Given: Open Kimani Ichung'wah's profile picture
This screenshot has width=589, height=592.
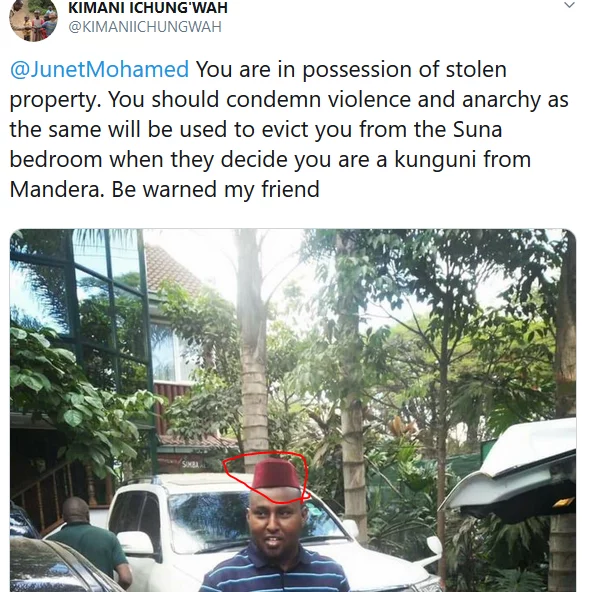Looking at the screenshot, I should [33, 18].
